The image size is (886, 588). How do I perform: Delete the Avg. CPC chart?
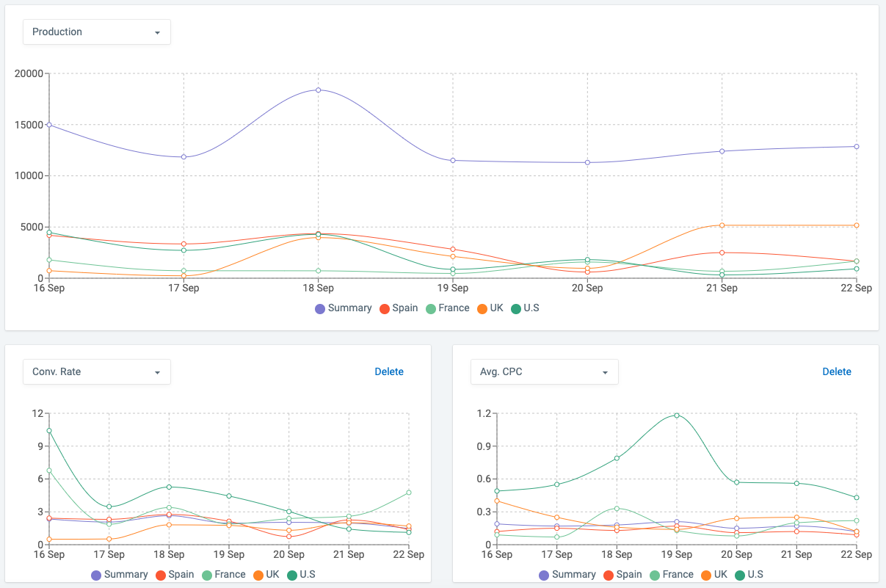pyautogui.click(x=836, y=371)
